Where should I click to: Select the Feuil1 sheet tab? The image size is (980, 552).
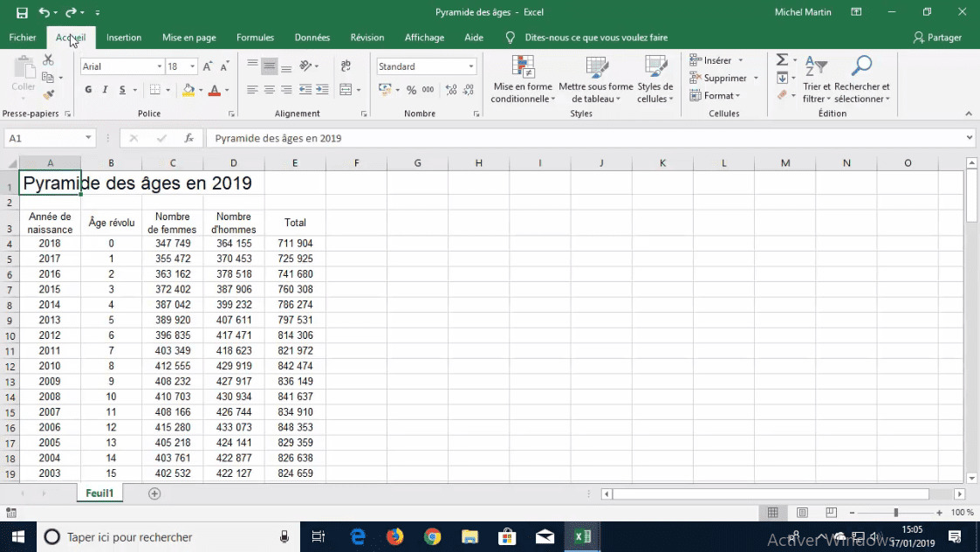99,493
